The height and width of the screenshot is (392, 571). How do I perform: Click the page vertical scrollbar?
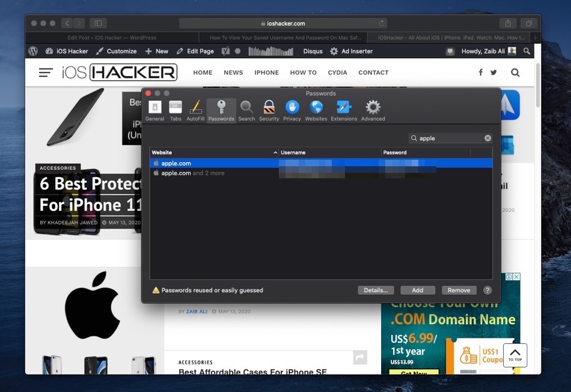[537, 85]
